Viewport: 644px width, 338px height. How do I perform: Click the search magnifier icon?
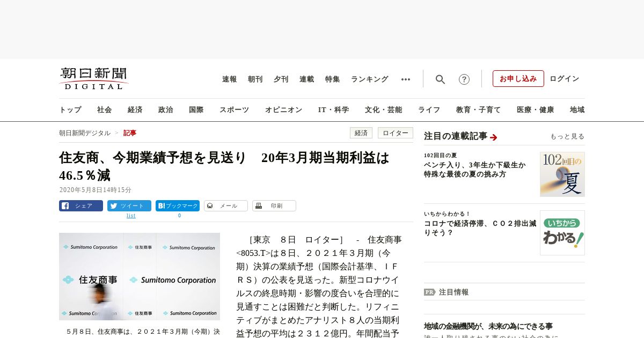pos(440,79)
